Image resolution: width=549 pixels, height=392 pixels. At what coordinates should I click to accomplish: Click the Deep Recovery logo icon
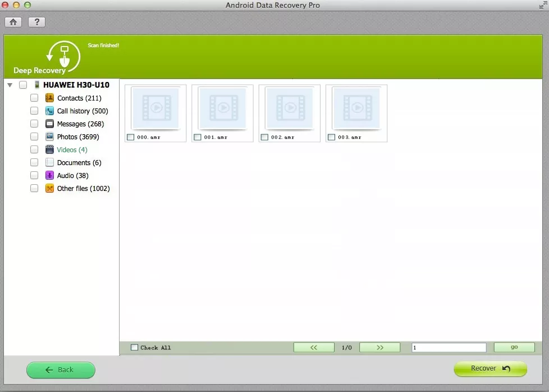63,56
